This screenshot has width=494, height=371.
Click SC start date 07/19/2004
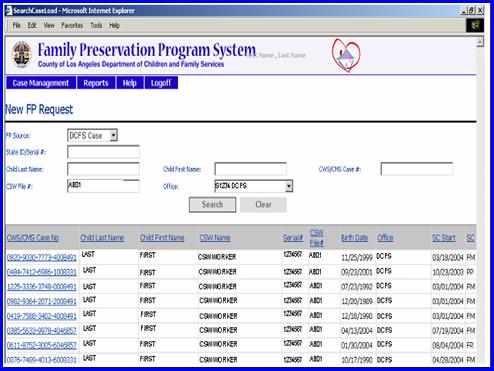click(448, 331)
